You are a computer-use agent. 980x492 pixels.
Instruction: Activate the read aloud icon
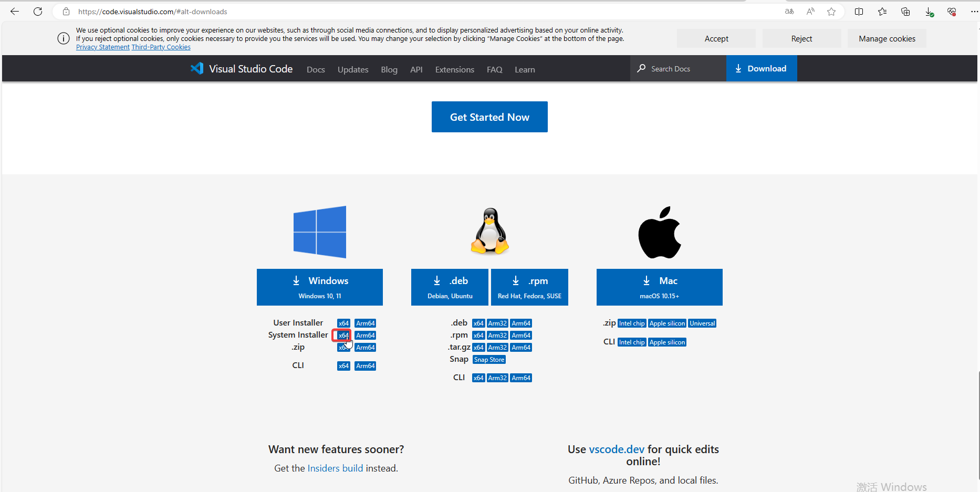point(810,12)
